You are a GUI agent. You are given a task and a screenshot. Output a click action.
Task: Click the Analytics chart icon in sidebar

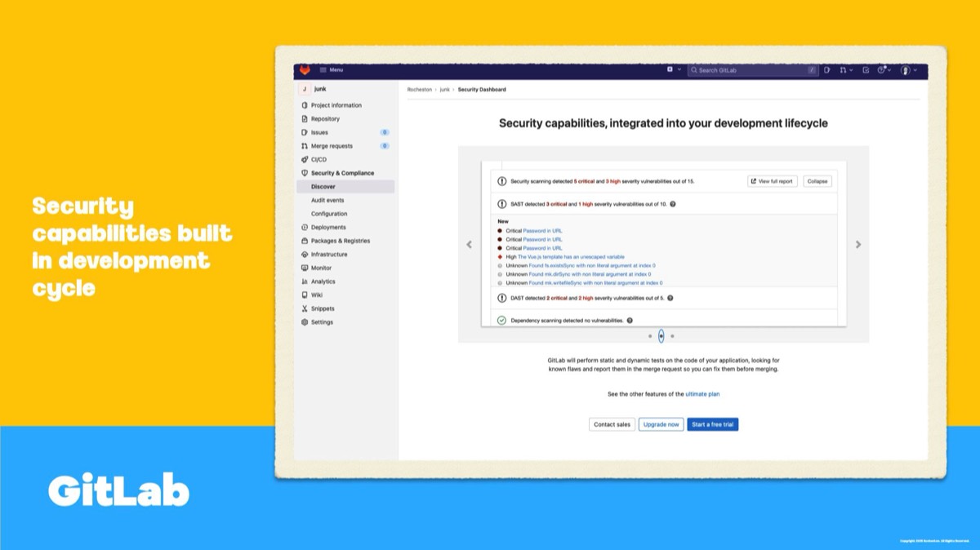305,282
